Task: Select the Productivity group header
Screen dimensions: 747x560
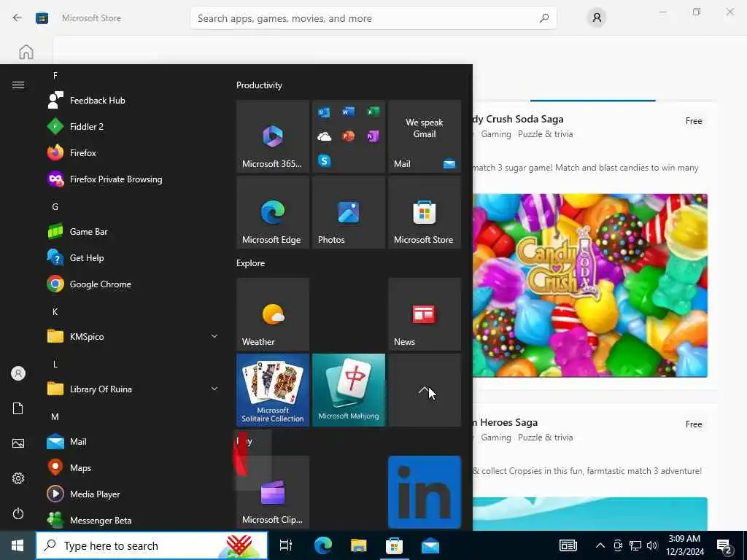Action: pos(259,85)
